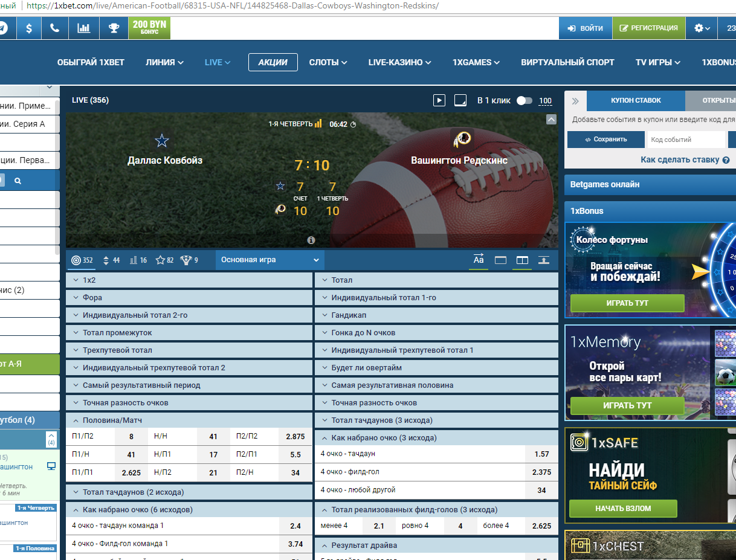
Task: Select П2/П2 odds 2.875
Action: point(295,436)
